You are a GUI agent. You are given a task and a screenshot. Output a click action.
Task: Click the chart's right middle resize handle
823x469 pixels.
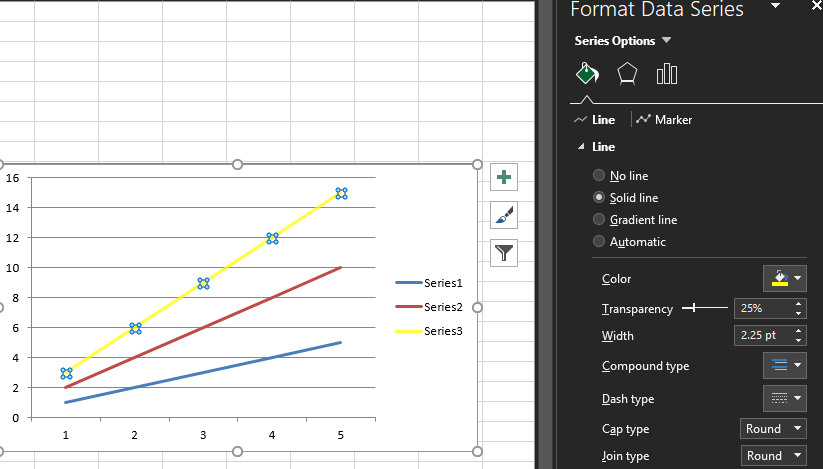click(x=477, y=307)
